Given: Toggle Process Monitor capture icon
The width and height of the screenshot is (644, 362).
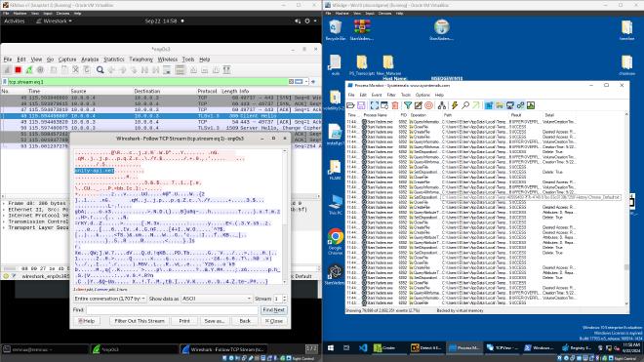Looking at the screenshot, I should [x=374, y=105].
